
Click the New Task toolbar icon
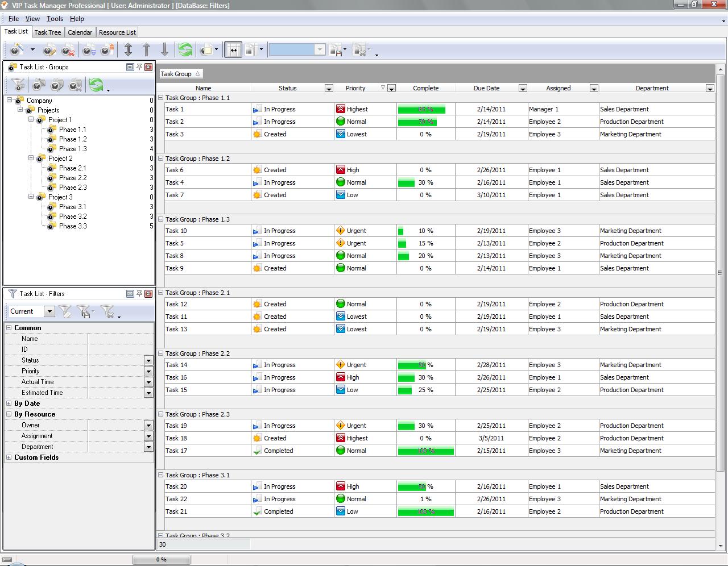click(x=16, y=50)
